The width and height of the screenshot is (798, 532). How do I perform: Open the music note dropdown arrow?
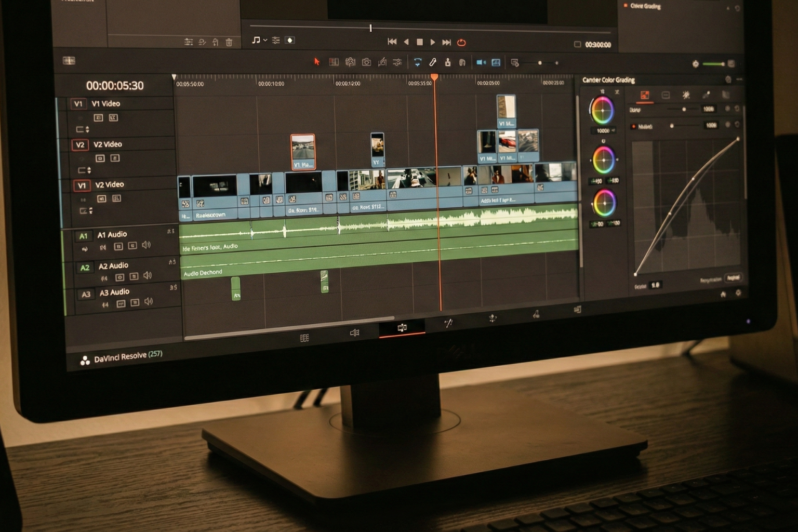(x=265, y=40)
